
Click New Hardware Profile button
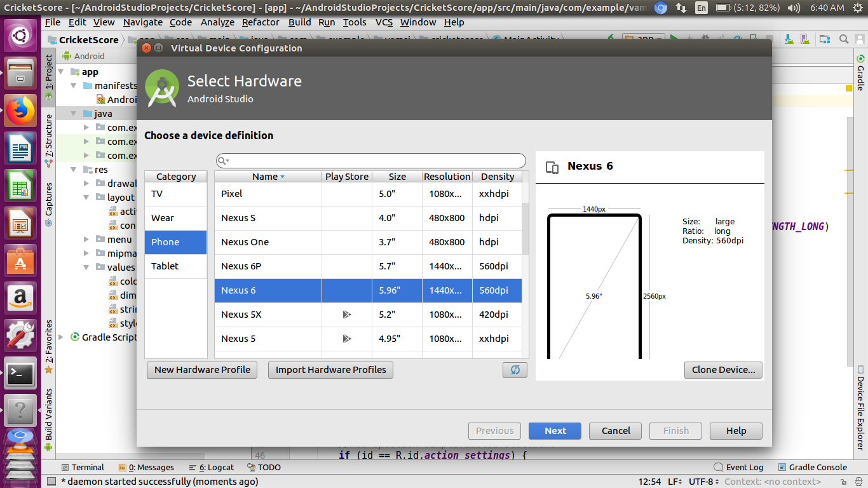click(x=202, y=370)
